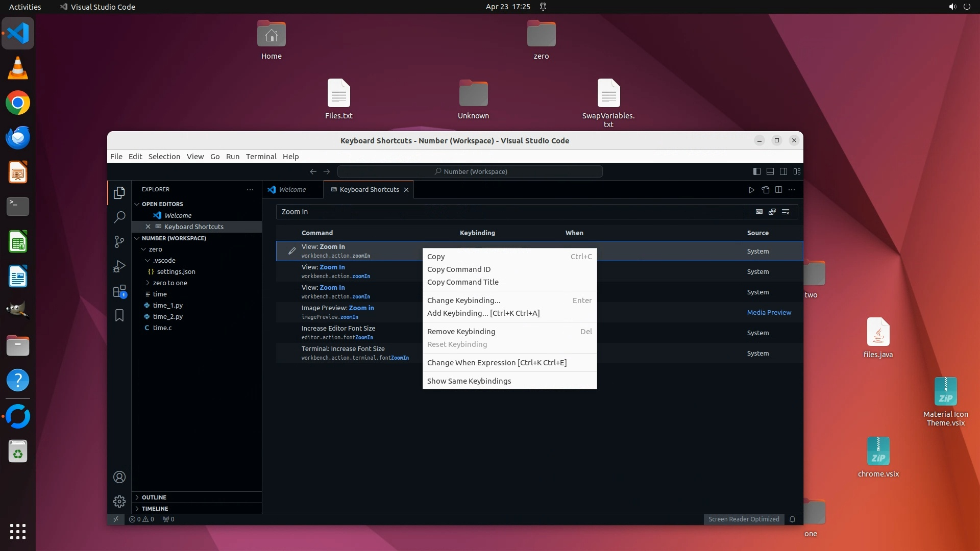The height and width of the screenshot is (551, 980).
Task: Click Record Keys icon in search box
Action: (x=759, y=212)
